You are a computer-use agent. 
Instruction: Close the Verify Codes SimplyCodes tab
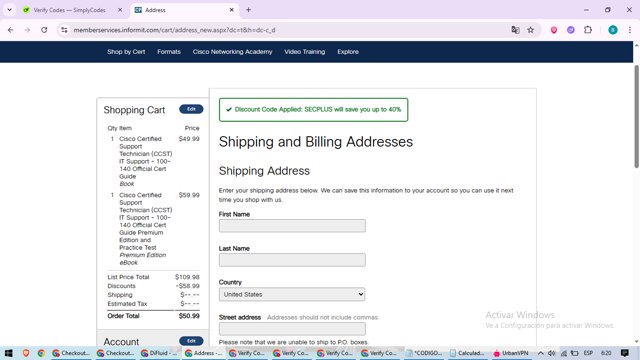[x=120, y=10]
